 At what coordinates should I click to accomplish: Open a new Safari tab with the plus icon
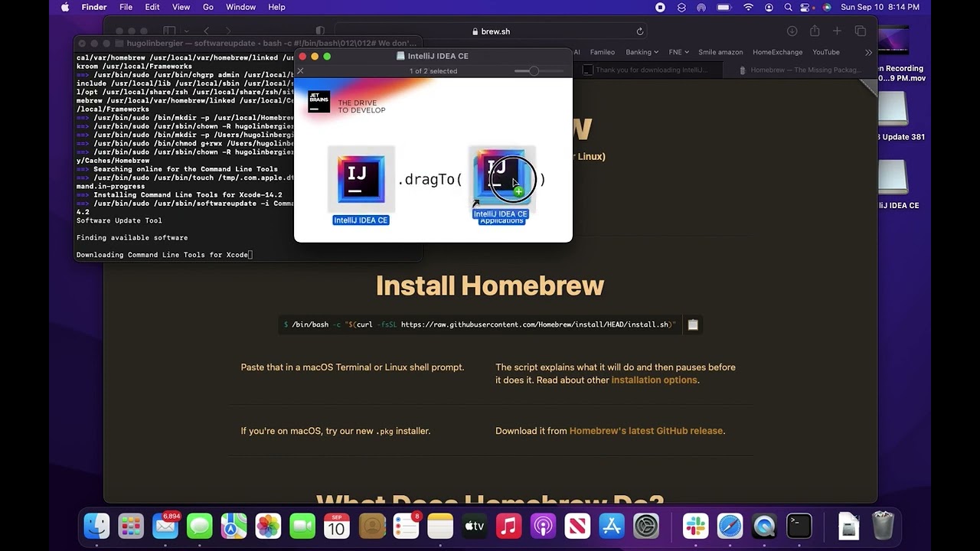coord(837,31)
